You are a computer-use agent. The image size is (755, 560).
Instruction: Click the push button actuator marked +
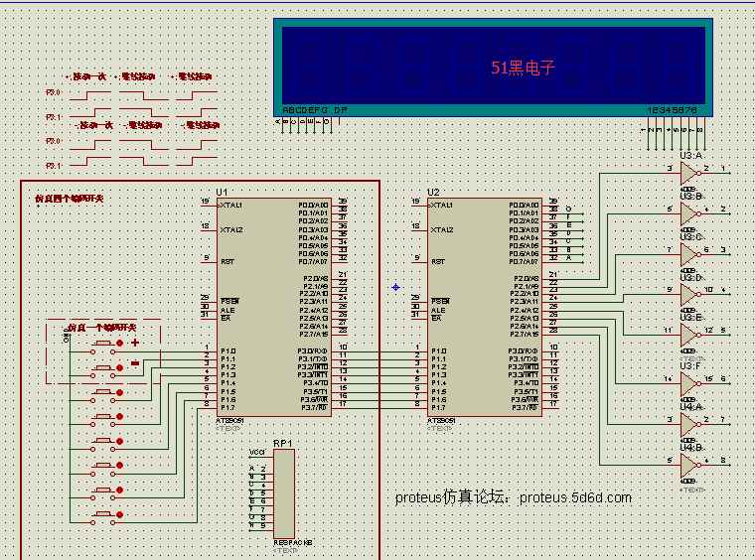120,343
